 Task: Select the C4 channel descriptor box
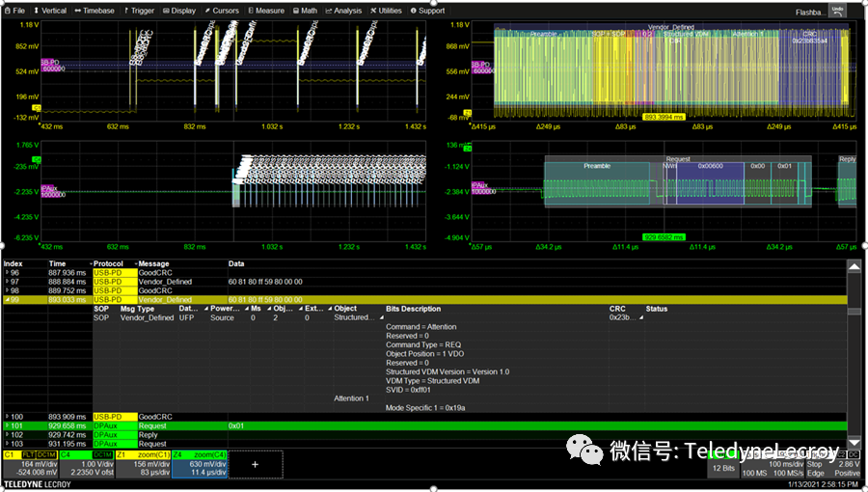(x=86, y=463)
